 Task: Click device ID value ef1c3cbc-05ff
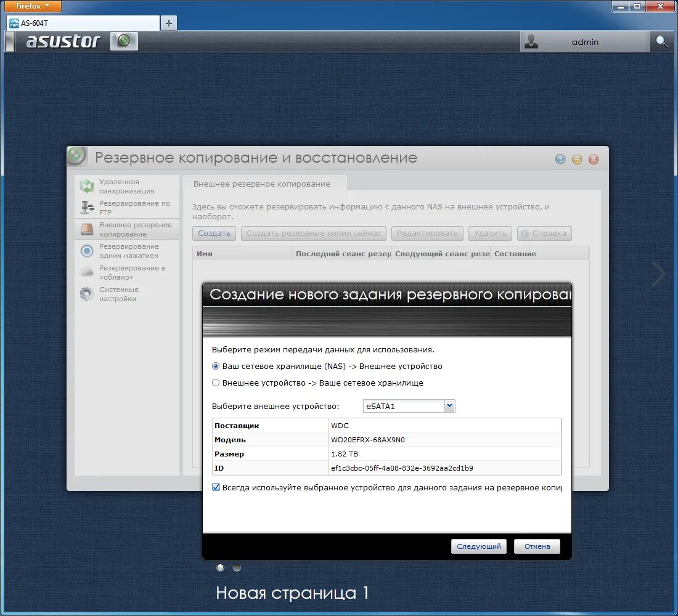(x=402, y=468)
